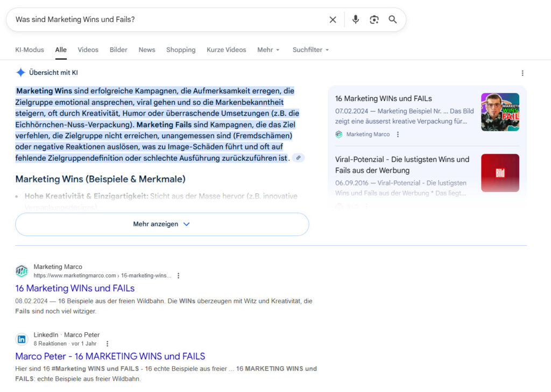Open the Bilder search tab
Screen dimensions: 551x392
[118, 49]
